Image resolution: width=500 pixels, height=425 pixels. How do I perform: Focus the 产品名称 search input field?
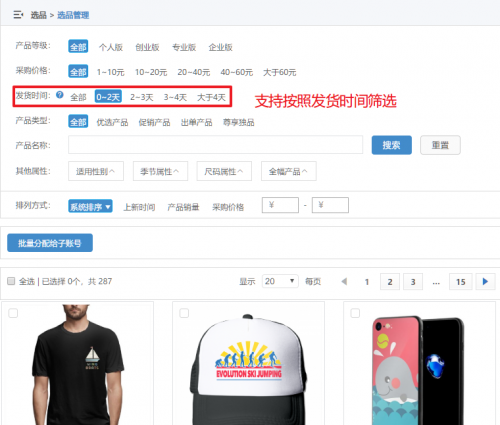[x=216, y=145]
